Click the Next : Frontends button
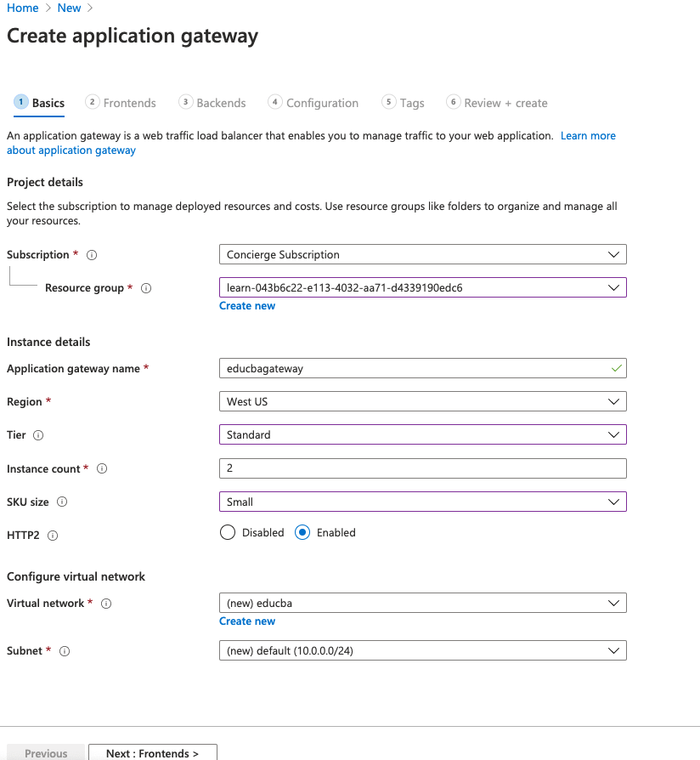This screenshot has width=700, height=760. (152, 753)
